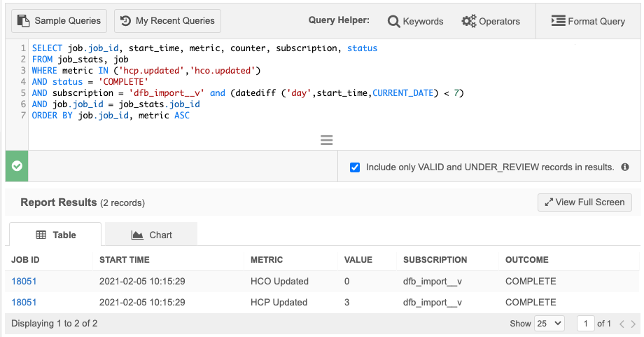
Task: Open the Sample Queries list
Action: [59, 21]
